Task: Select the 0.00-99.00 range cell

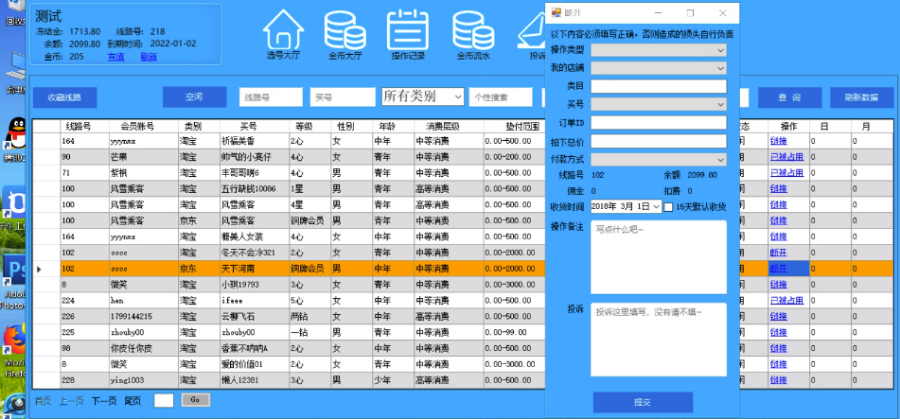Action: [514, 332]
